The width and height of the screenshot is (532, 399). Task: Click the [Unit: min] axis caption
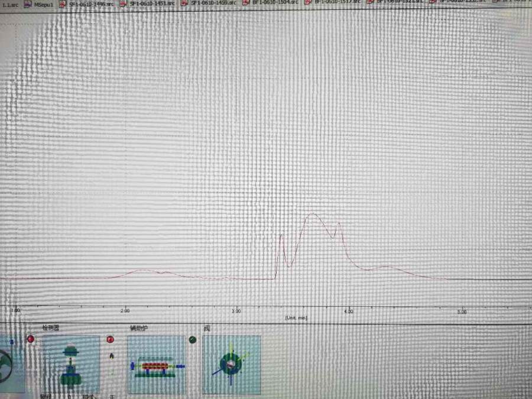pos(296,318)
